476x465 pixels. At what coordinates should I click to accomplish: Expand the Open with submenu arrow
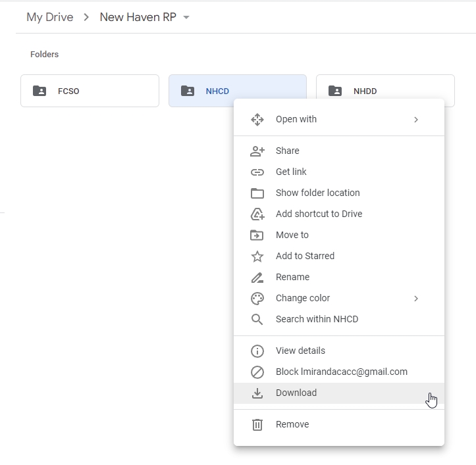tap(415, 119)
